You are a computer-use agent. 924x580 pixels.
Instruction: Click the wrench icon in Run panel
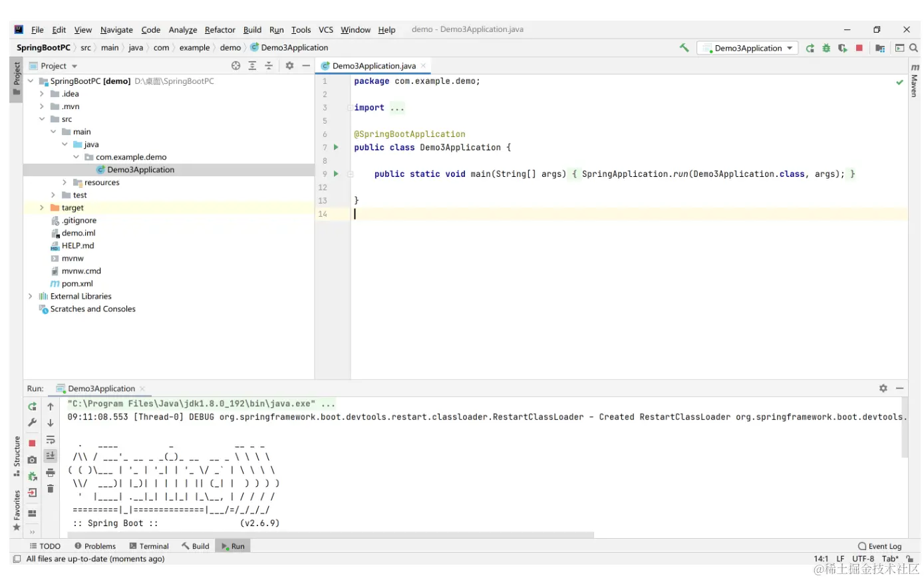(32, 422)
